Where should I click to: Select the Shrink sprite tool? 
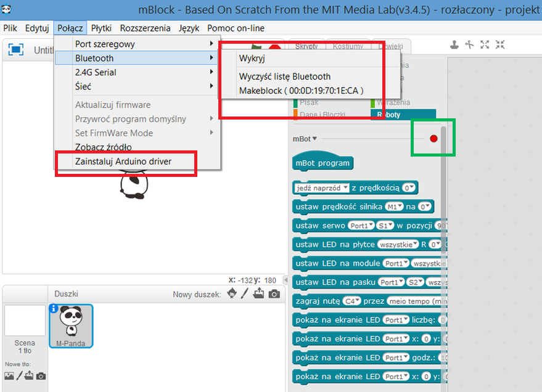pos(500,44)
